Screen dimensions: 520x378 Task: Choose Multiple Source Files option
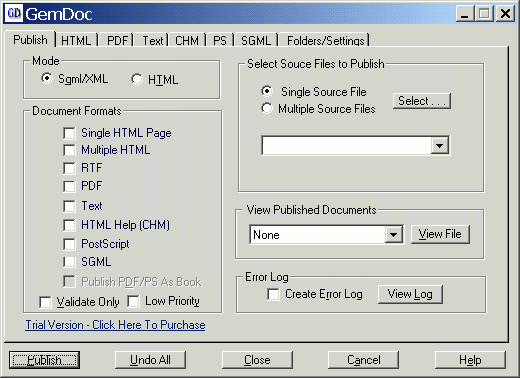point(267,108)
